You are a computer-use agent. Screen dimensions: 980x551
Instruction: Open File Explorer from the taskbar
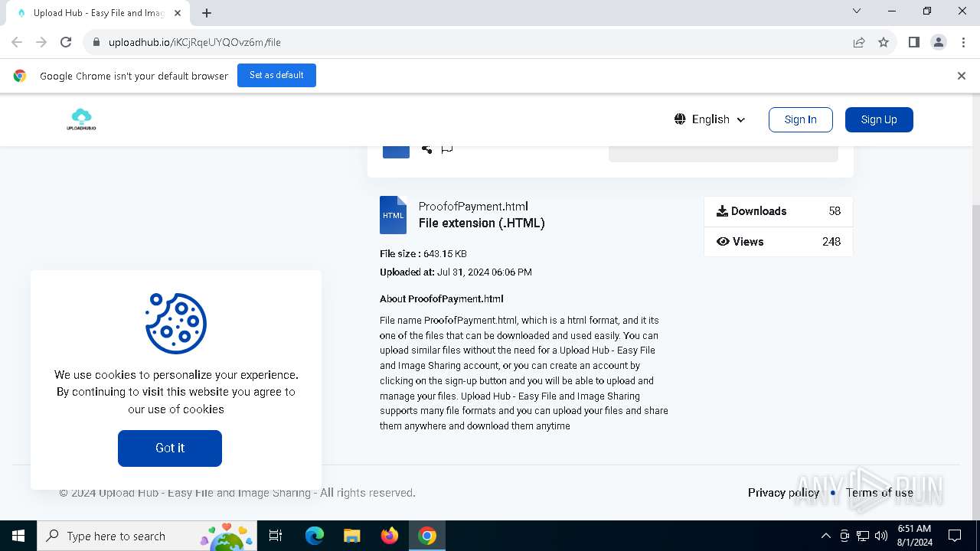click(x=351, y=536)
